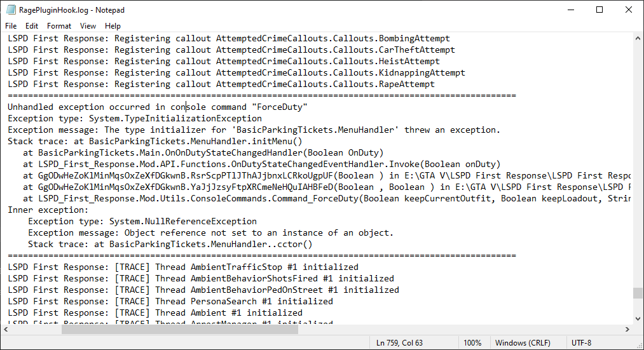Click the horizontal scrollbar right arrow
Image resolution: width=644 pixels, height=350 pixels.
tap(626, 329)
